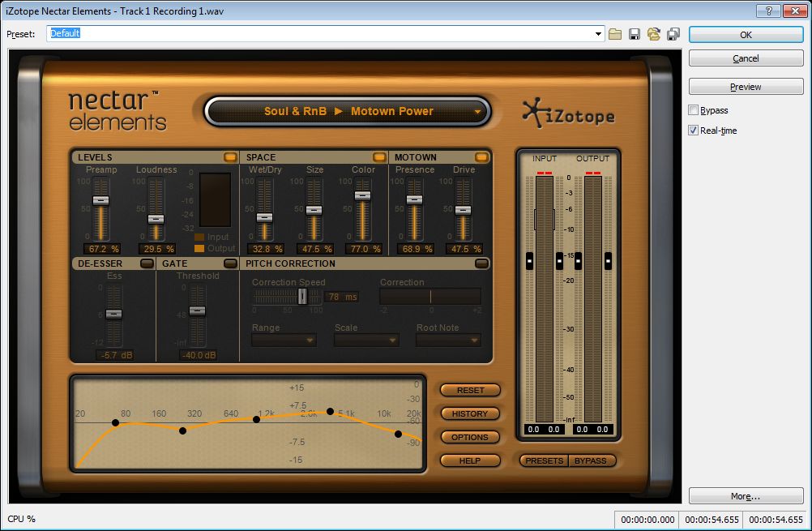This screenshot has height=531, width=812.
Task: Click the PRESETS button below the meters
Action: click(545, 460)
